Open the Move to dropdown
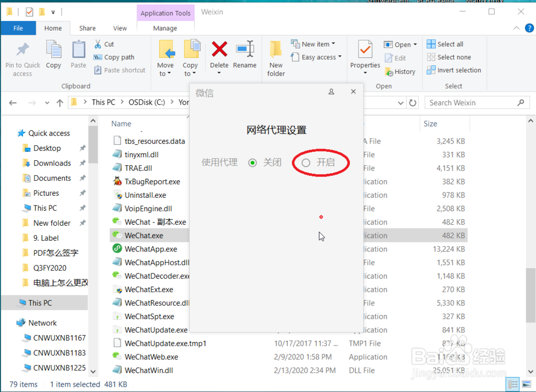 coord(166,69)
